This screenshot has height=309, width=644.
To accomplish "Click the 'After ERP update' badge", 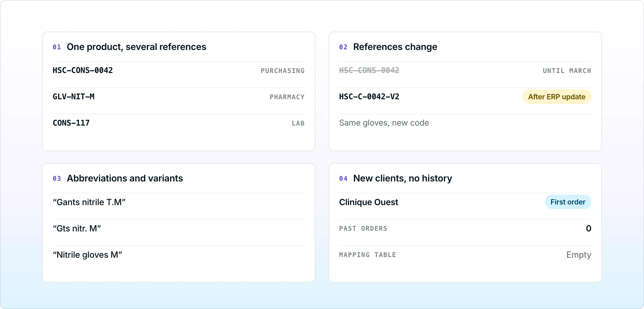I will click(557, 97).
